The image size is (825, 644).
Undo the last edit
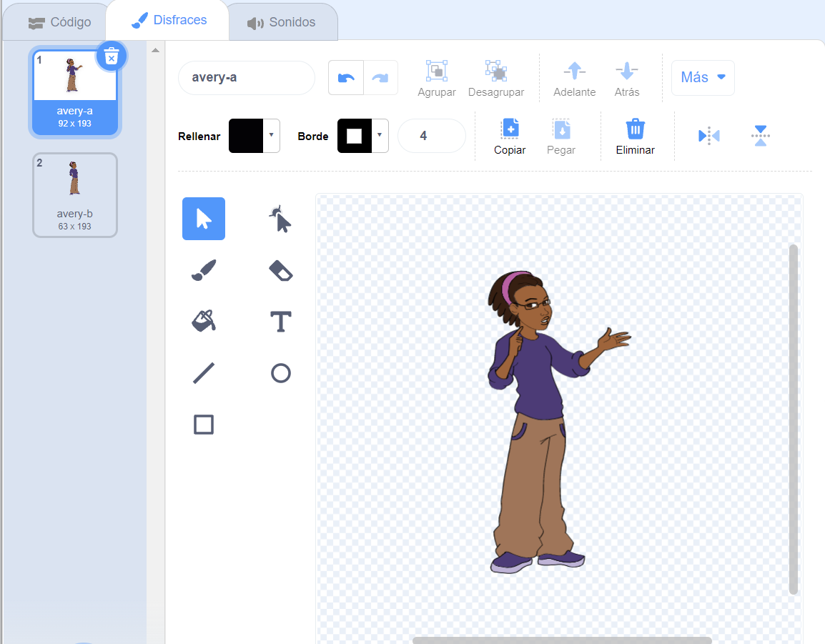[x=346, y=78]
